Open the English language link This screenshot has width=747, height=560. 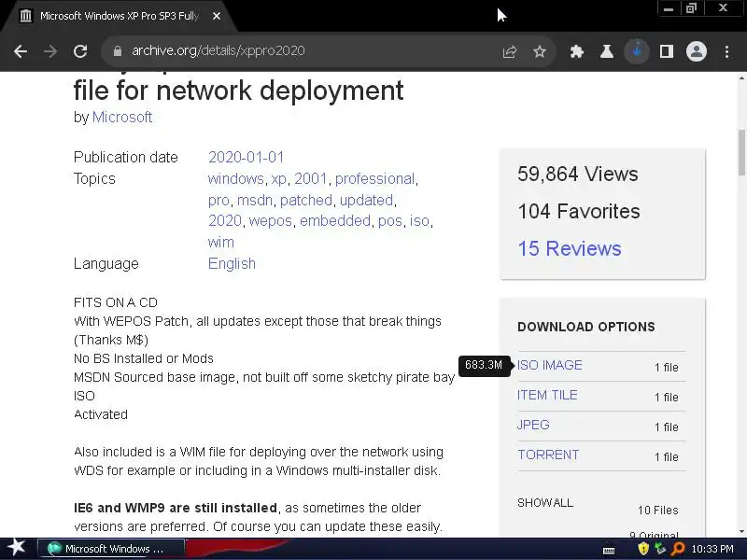232,264
